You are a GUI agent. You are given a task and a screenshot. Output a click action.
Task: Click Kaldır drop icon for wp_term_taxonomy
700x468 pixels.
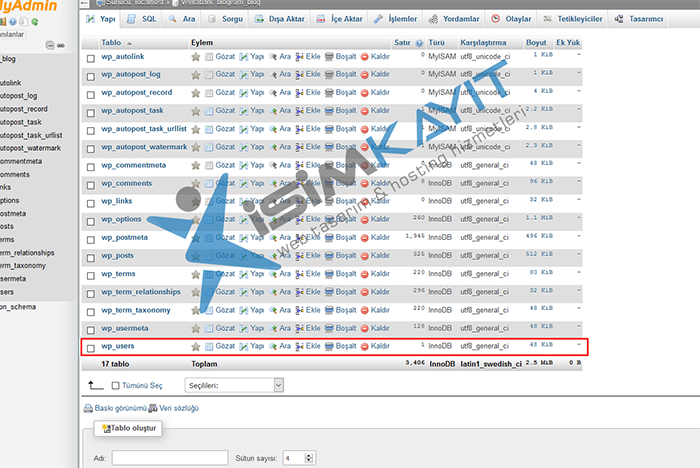pos(365,310)
